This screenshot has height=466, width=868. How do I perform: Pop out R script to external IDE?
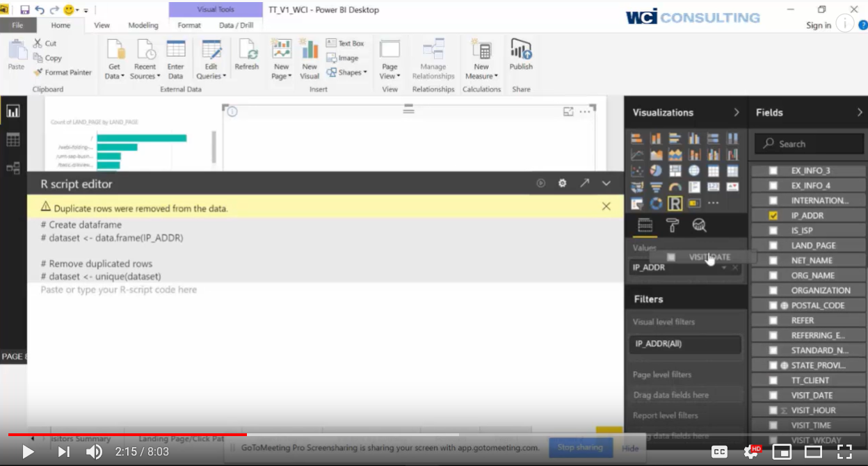tap(584, 184)
